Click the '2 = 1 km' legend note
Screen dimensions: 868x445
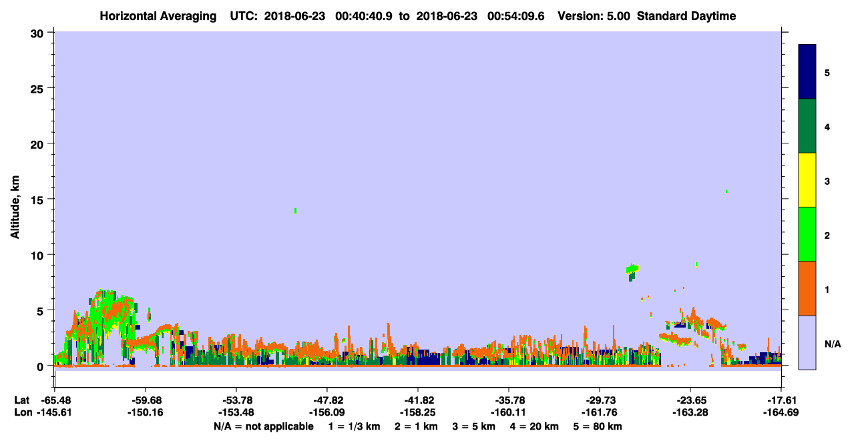[416, 426]
